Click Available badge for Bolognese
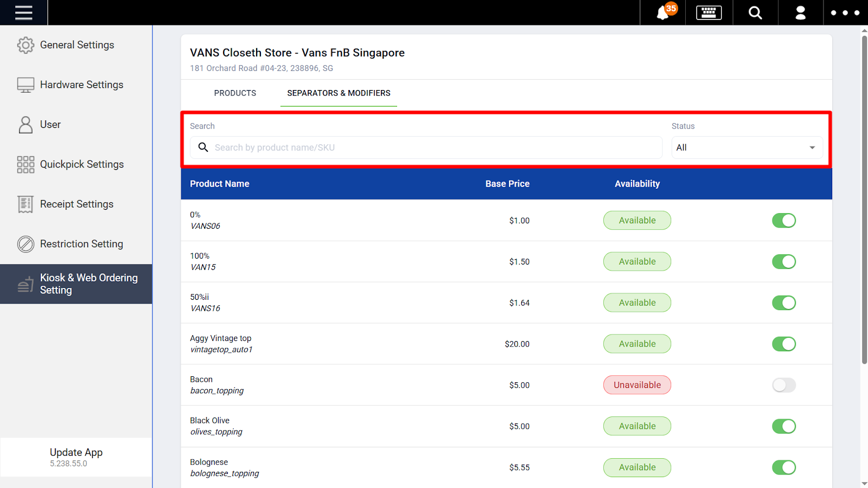 [637, 467]
